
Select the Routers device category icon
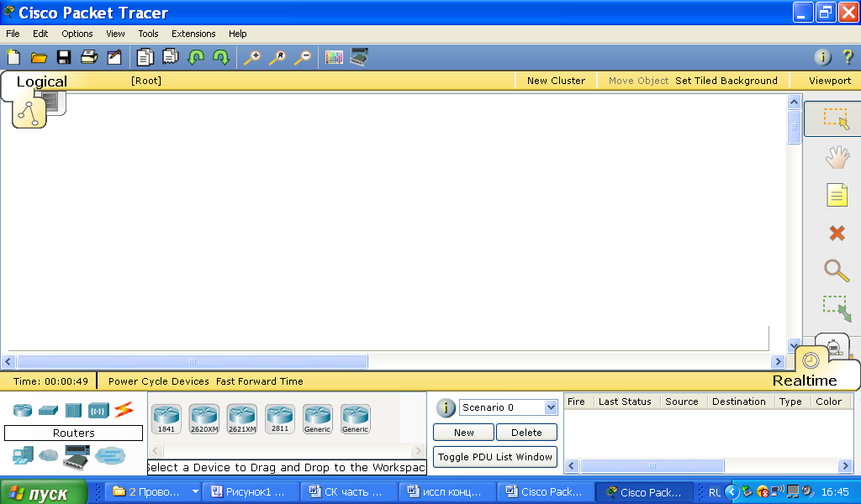click(23, 410)
